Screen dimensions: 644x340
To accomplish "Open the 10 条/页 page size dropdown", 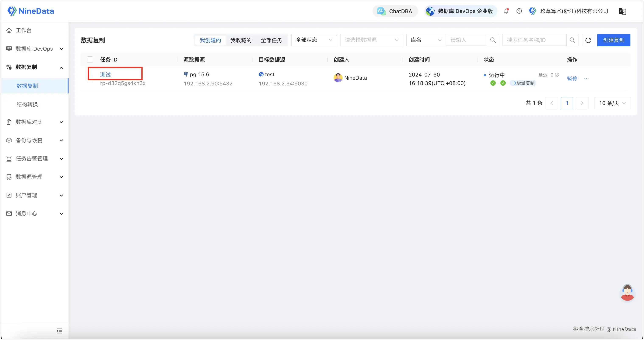I will tap(612, 103).
